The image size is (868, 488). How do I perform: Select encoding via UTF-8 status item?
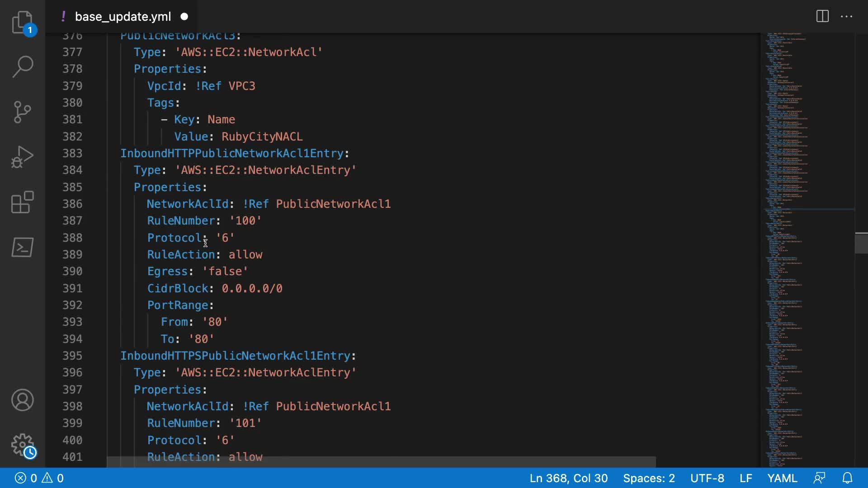point(707,478)
